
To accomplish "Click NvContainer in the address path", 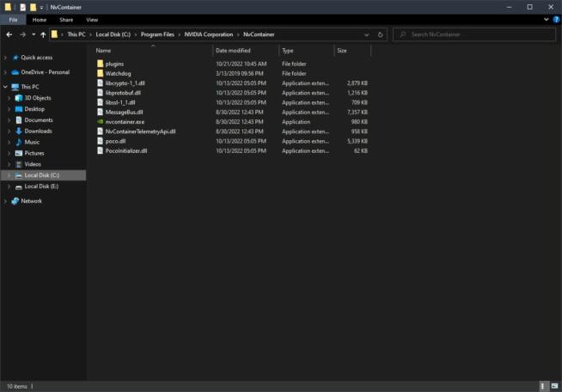I will tap(259, 34).
